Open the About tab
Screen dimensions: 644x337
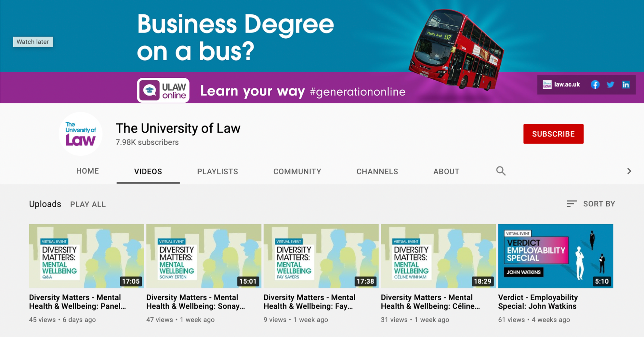pos(446,171)
